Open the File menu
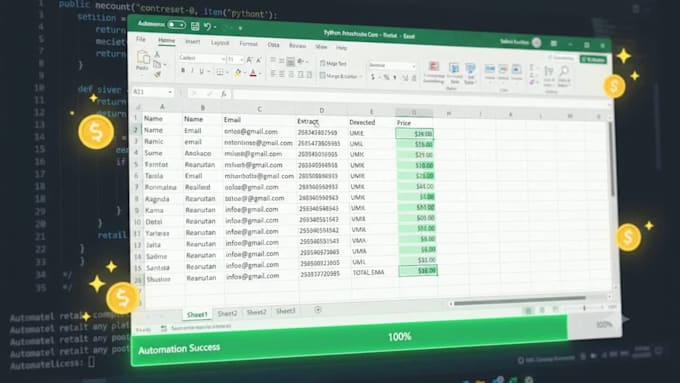This screenshot has height=383, width=680. pos(141,39)
